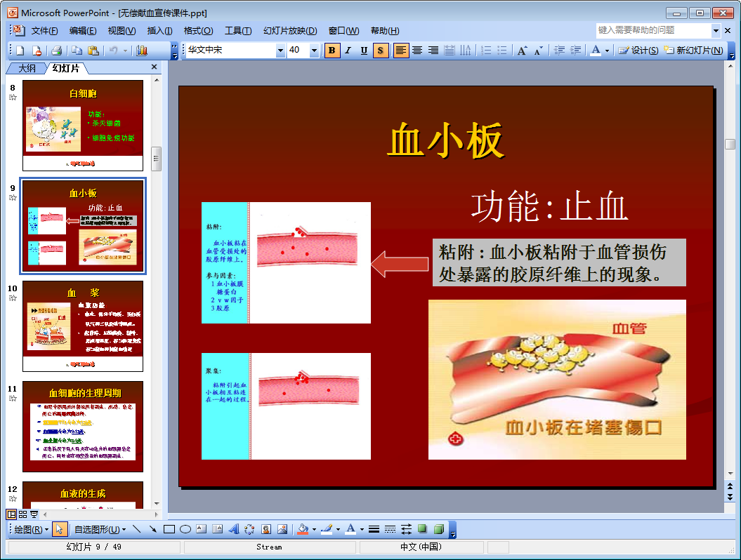Open arrow style options

407,529
